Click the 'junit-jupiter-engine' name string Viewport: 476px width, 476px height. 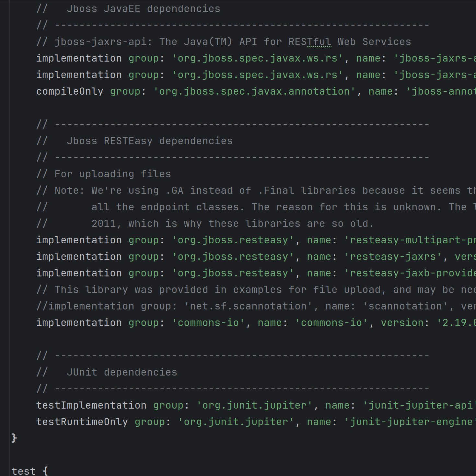409,422
